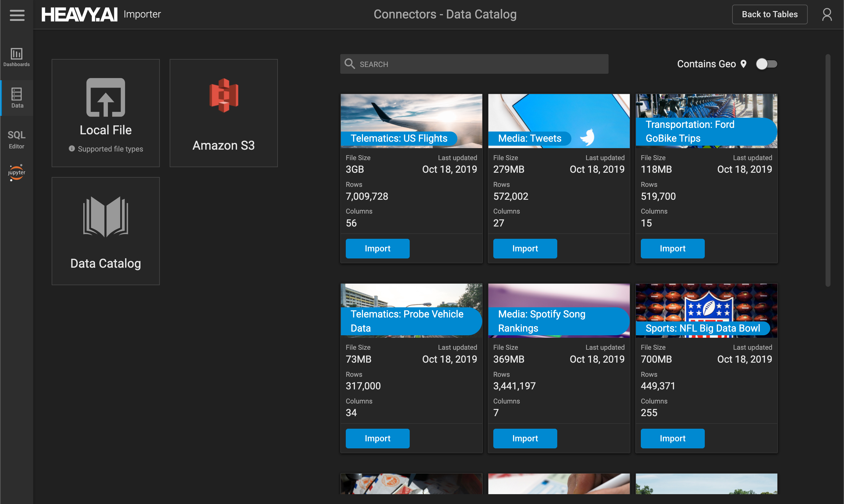Focus the catalog search field
This screenshot has height=504, width=844.
coord(474,64)
